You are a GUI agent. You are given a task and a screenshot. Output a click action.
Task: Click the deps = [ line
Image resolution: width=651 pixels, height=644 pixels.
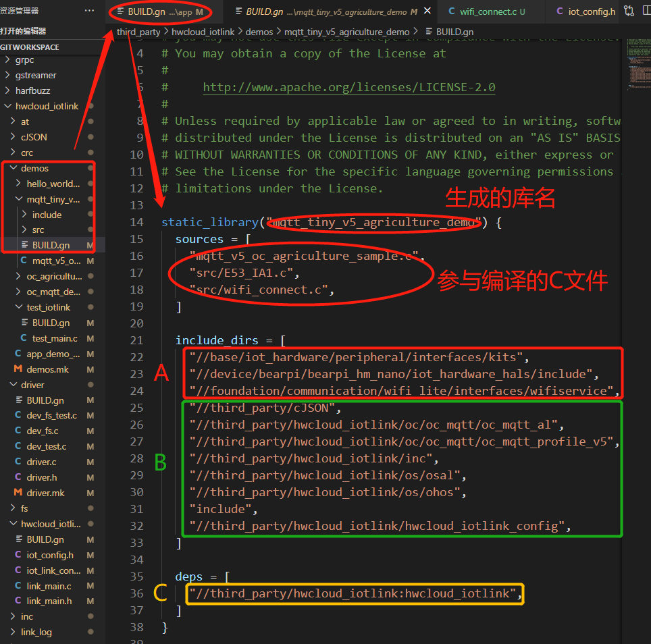pyautogui.click(x=202, y=576)
